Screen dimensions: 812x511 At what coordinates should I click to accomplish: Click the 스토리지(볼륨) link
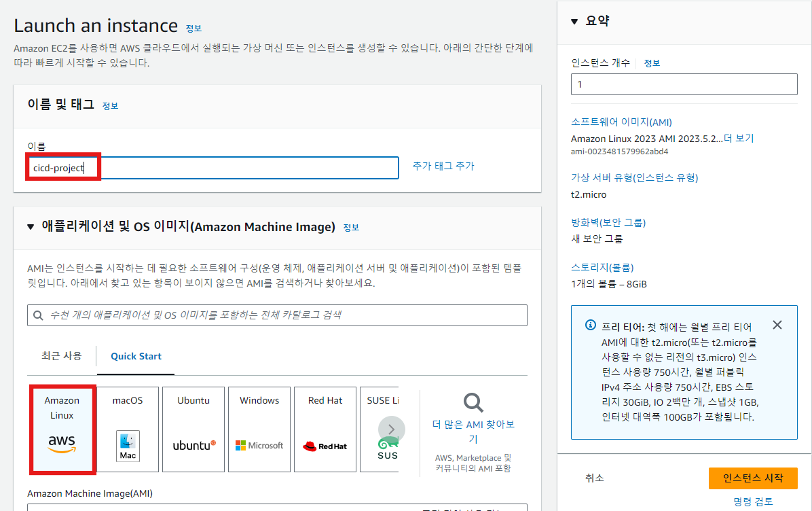click(x=602, y=268)
